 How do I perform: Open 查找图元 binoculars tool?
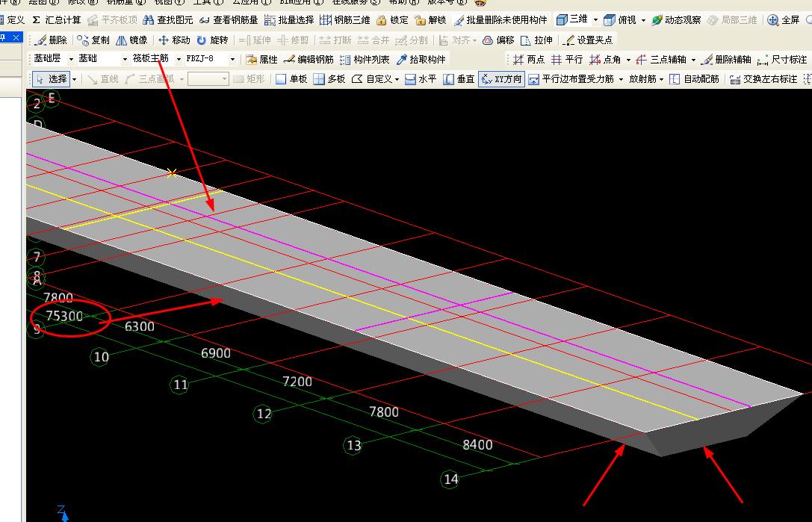[x=168, y=20]
